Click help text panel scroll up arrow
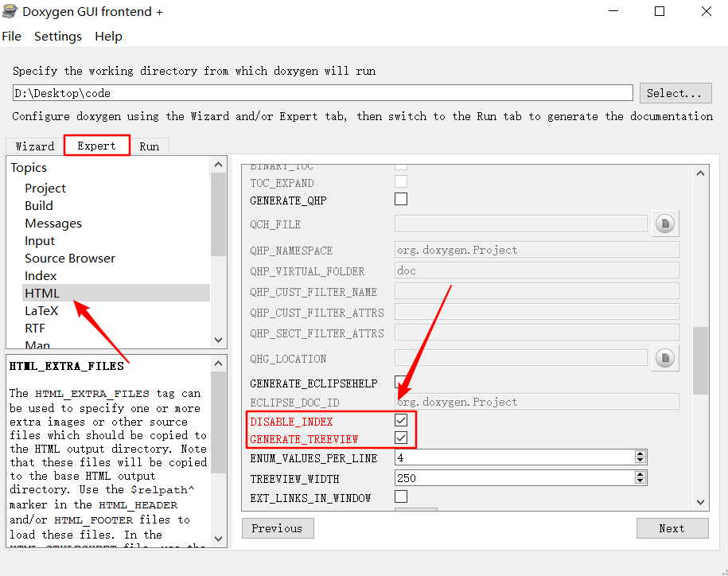The image size is (728, 576). [x=218, y=363]
